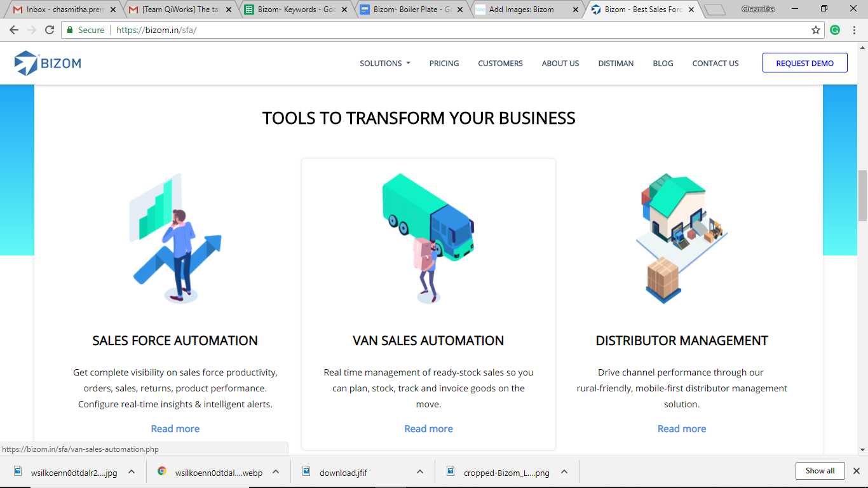Screen dimensions: 868x488
Task: Open the Blog link in the navbar
Action: pyautogui.click(x=663, y=64)
